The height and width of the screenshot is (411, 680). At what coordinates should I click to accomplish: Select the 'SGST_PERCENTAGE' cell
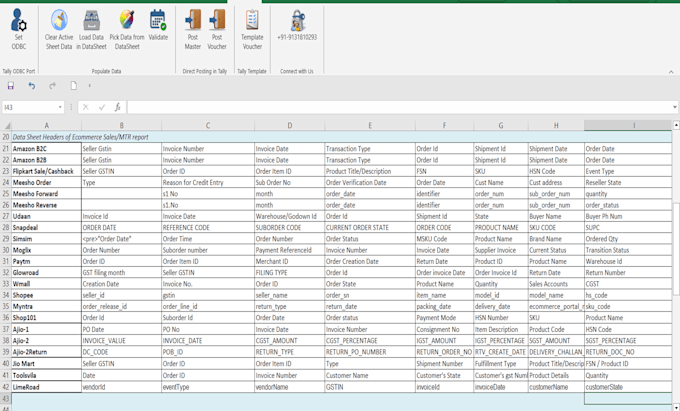(628, 341)
